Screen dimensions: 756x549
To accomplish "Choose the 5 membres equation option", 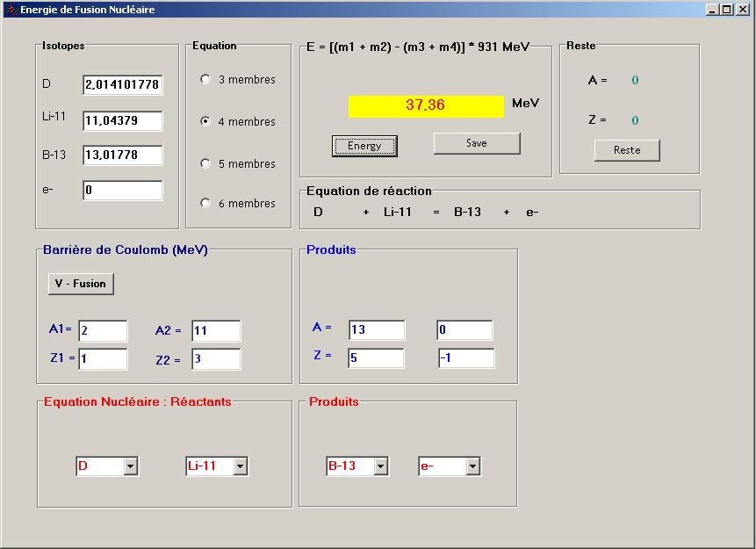I will [x=205, y=163].
